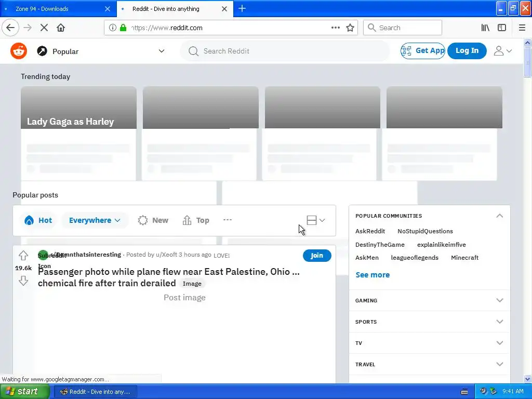This screenshot has width=532, height=399.
Task: Bookmark this page with the star
Action: pyautogui.click(x=350, y=28)
